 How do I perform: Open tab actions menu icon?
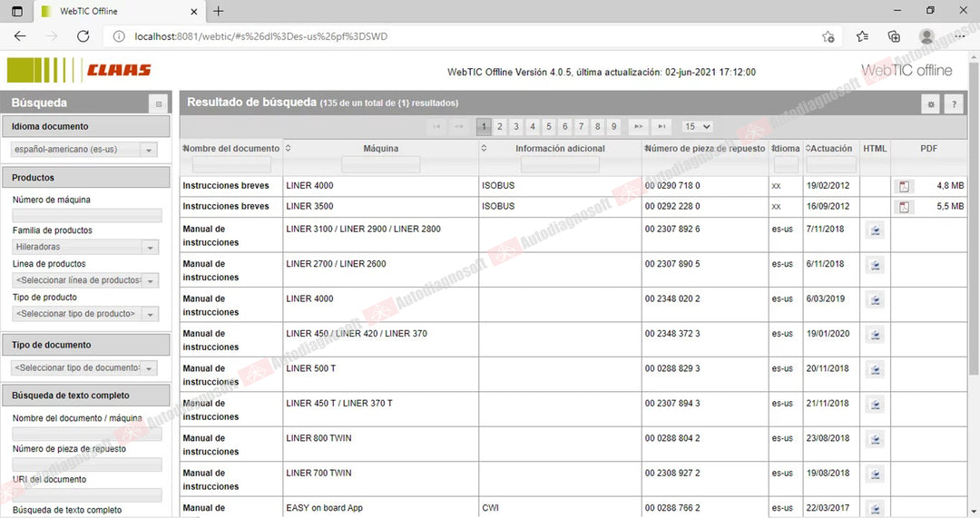click(x=17, y=11)
